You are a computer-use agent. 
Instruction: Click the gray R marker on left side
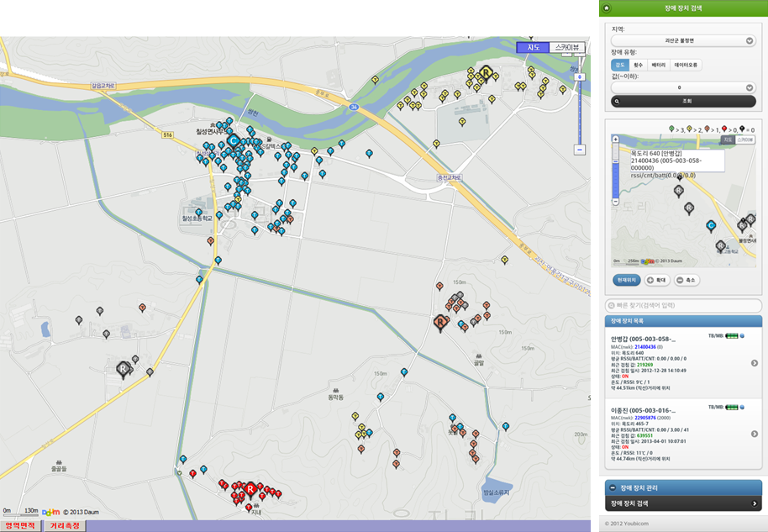click(x=123, y=368)
